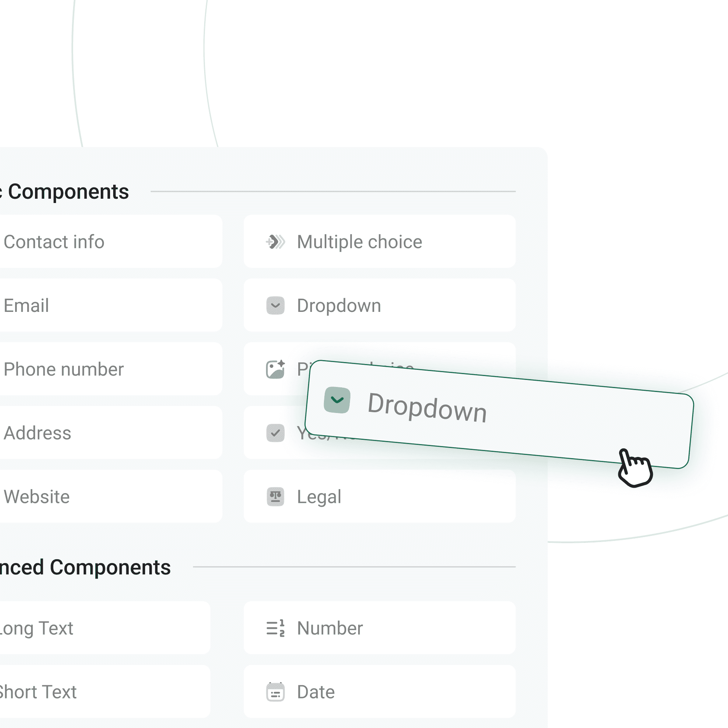Screen dimensions: 728x728
Task: Choose the Email component
Action: point(105,306)
